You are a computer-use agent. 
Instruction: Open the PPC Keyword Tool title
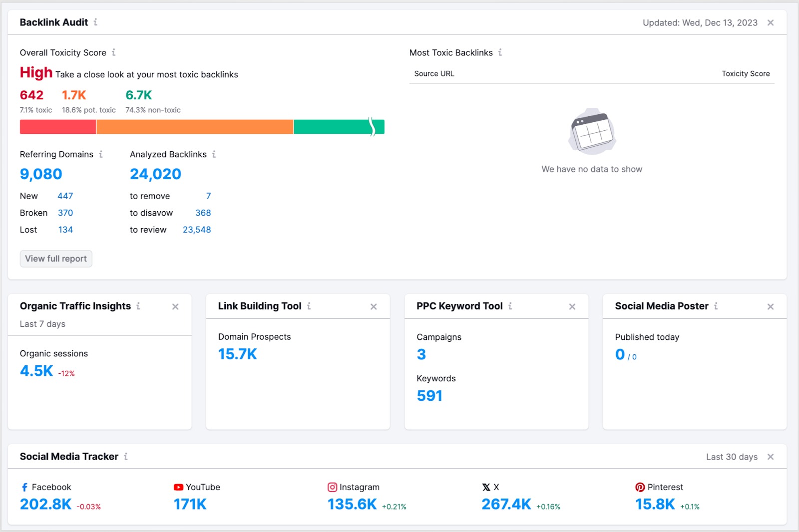[459, 306]
